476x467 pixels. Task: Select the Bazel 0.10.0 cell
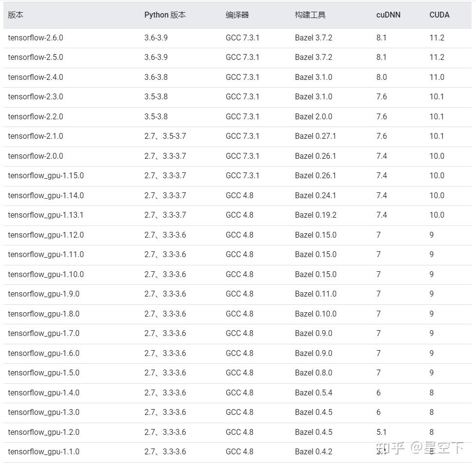(316, 314)
